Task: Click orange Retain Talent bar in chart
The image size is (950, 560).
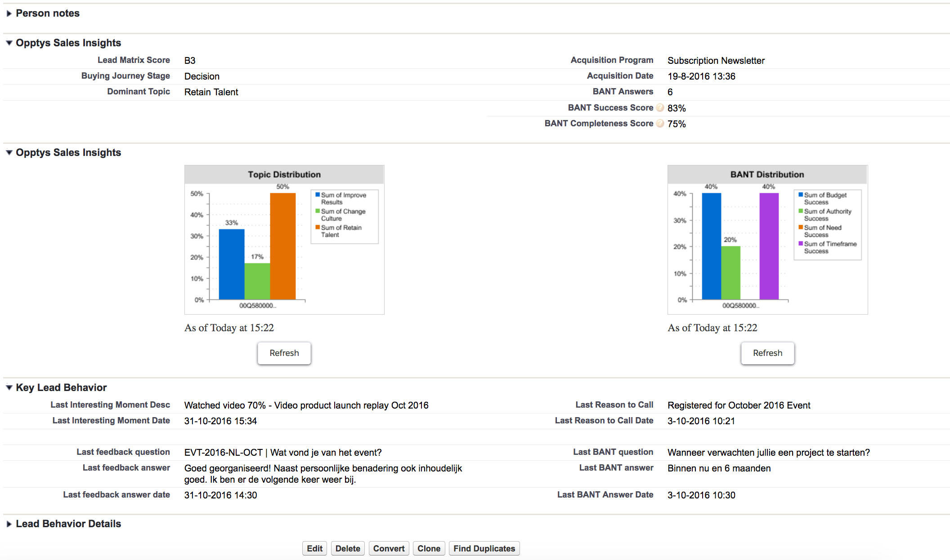Action: click(x=282, y=246)
